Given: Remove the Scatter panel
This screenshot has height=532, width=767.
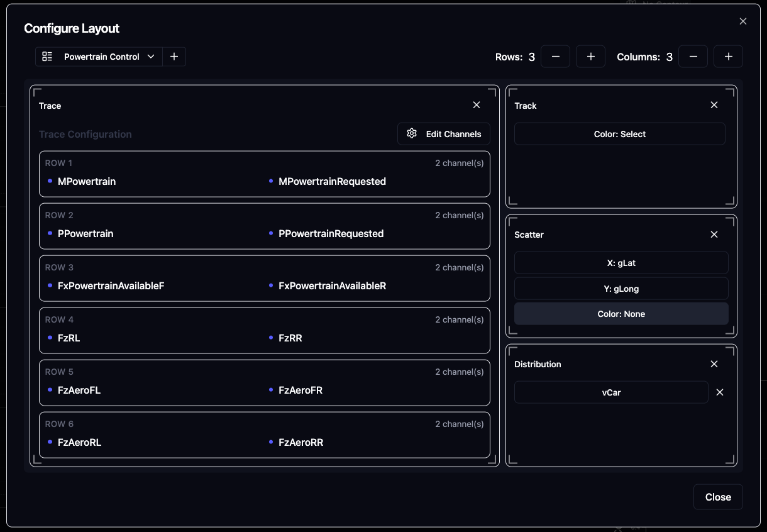Looking at the screenshot, I should [x=714, y=235].
